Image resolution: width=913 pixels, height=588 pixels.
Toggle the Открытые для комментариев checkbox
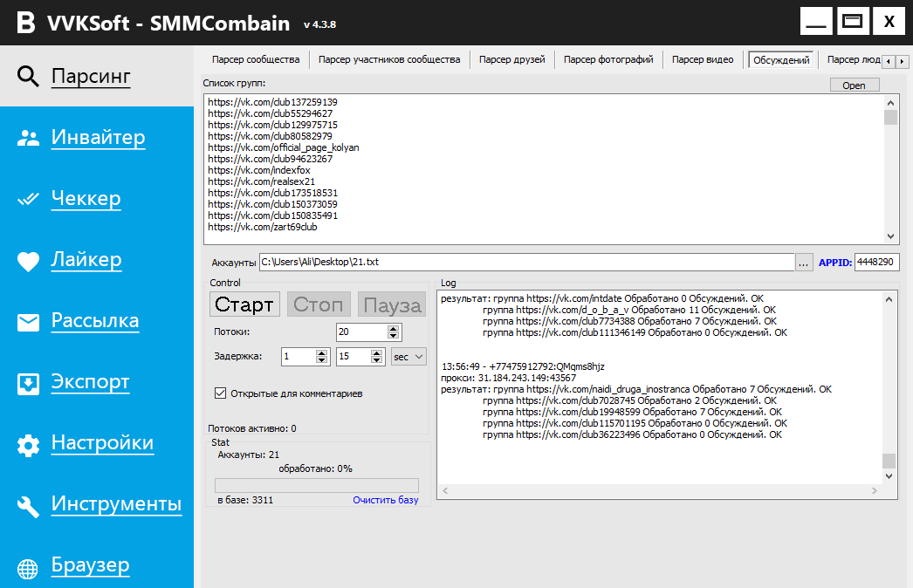click(220, 393)
